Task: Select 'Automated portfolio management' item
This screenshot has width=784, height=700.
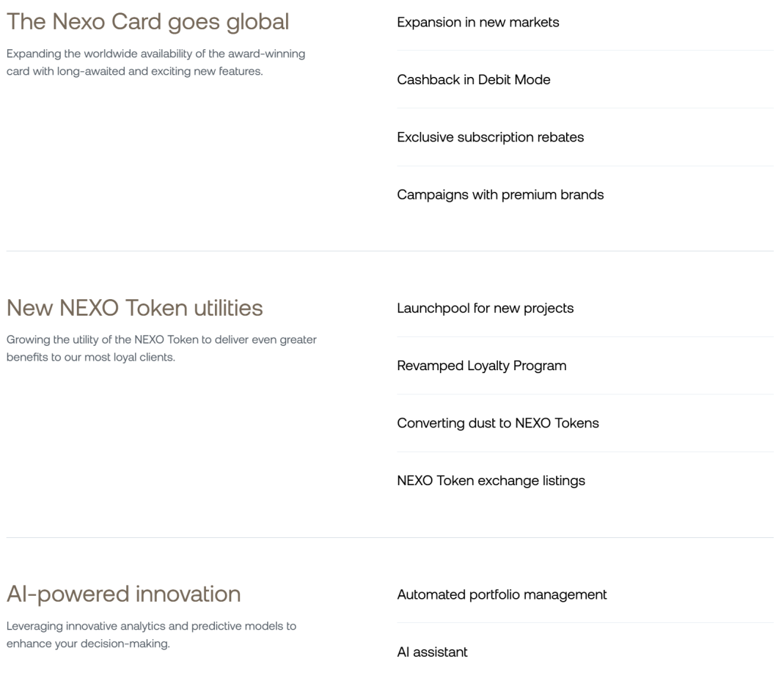Action: 502,594
